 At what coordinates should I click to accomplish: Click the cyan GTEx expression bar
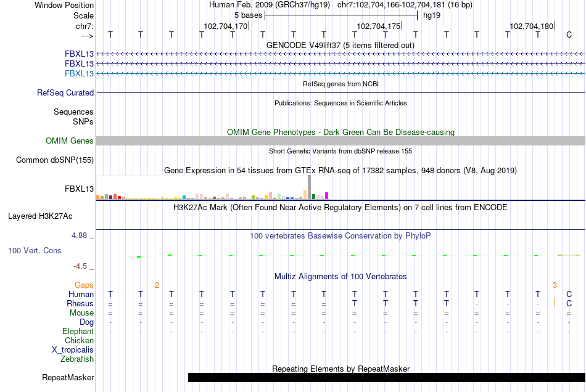tap(184, 197)
